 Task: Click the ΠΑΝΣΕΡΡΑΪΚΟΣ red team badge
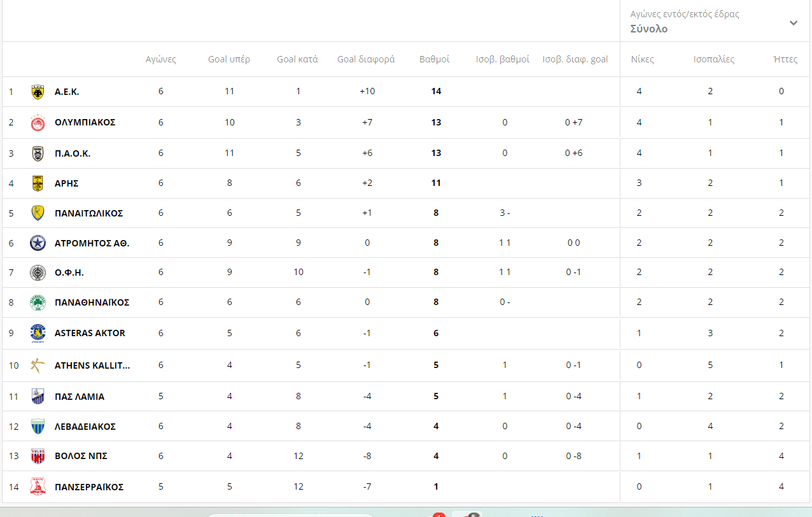[38, 487]
